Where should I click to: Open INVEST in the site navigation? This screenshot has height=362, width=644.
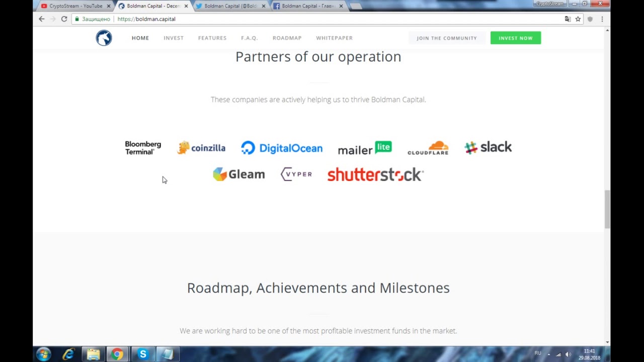coord(174,38)
